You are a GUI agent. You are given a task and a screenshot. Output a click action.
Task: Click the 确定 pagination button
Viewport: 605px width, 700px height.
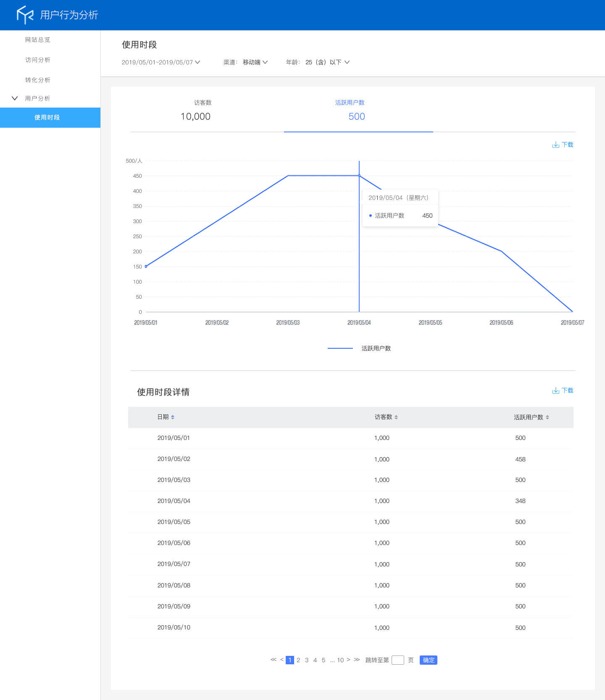(x=429, y=660)
